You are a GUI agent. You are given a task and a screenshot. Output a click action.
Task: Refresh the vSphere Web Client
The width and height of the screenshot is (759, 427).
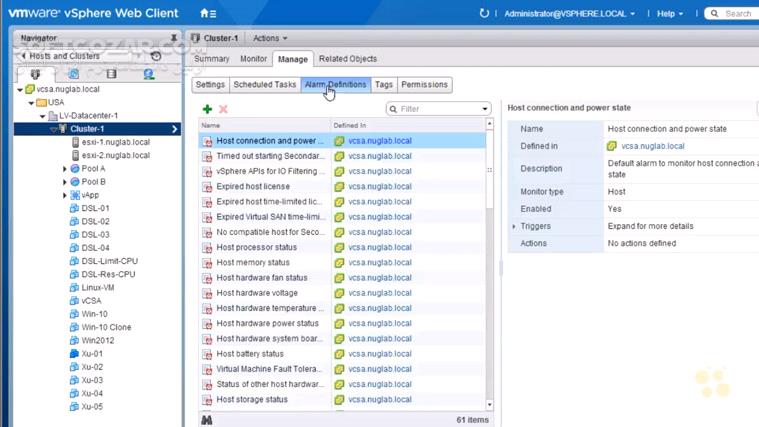[484, 14]
